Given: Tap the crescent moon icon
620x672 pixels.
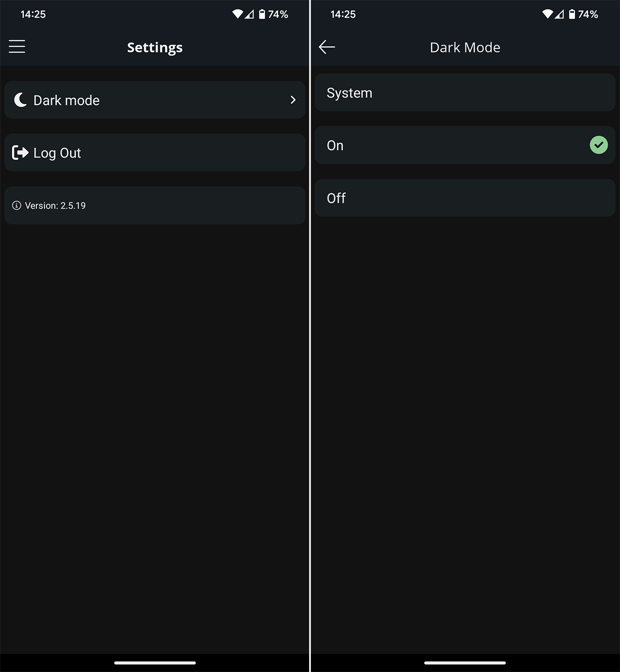Looking at the screenshot, I should point(20,100).
